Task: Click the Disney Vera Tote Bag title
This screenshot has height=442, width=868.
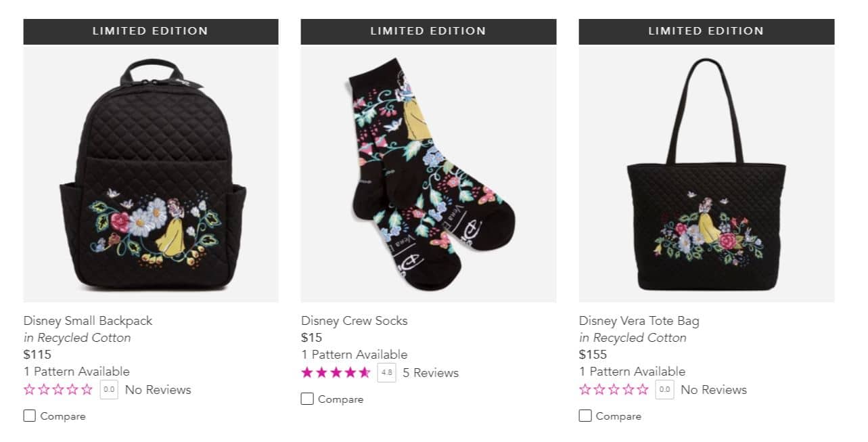Action: tap(639, 321)
